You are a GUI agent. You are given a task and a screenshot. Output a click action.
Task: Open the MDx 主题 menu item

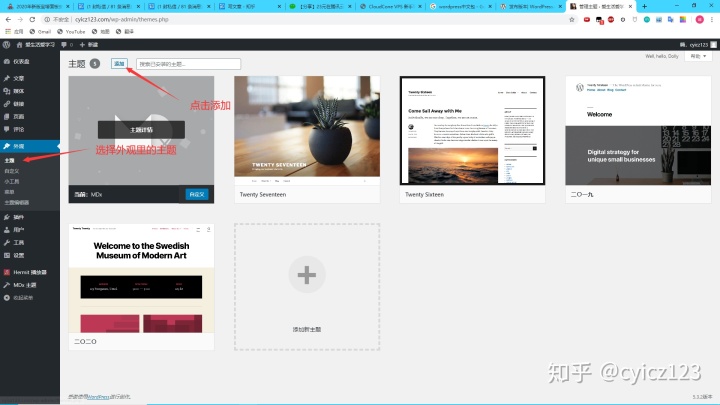pos(25,285)
